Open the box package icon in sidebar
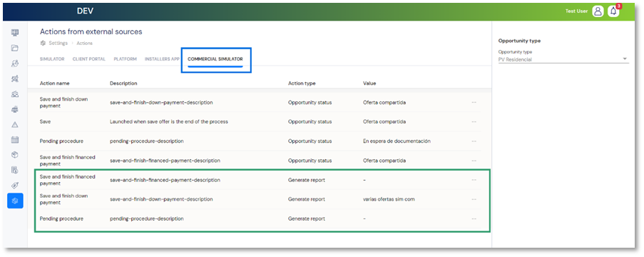 click(15, 155)
